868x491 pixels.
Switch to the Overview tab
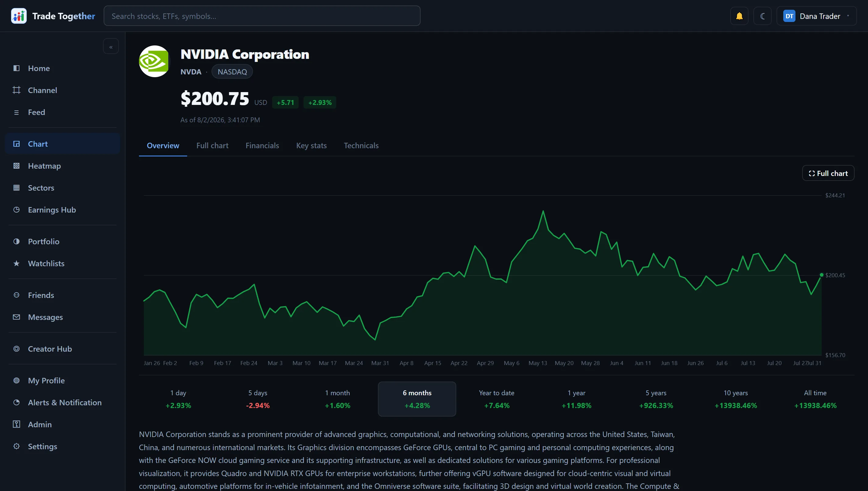(x=163, y=146)
